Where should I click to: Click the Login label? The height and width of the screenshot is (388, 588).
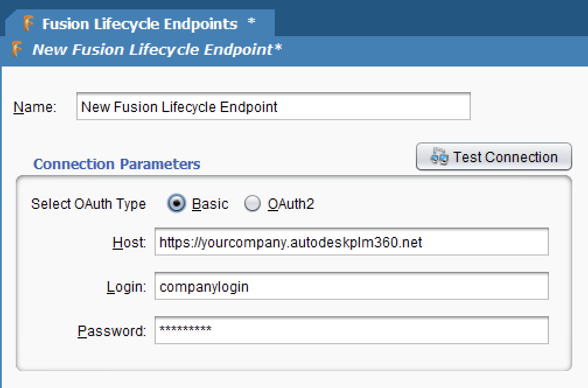point(128,286)
